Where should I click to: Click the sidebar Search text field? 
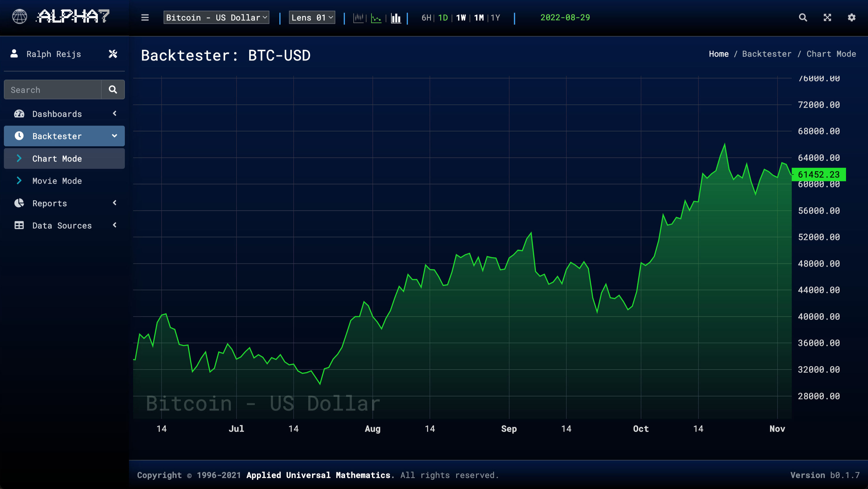52,90
